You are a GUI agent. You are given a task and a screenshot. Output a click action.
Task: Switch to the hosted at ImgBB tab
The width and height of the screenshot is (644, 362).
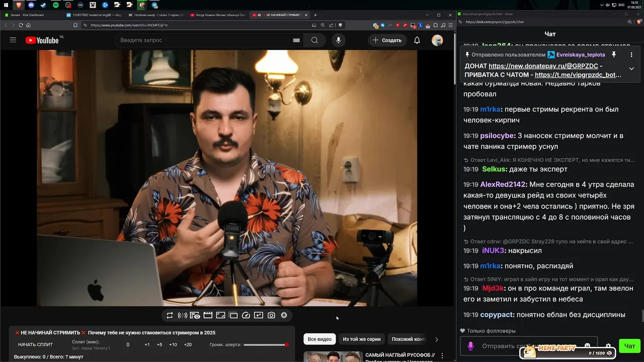tap(94, 15)
